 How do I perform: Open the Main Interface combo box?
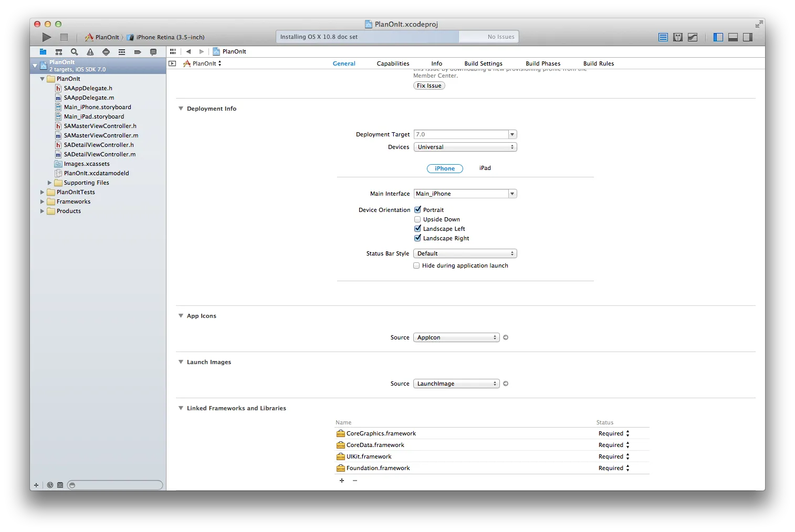pos(512,194)
